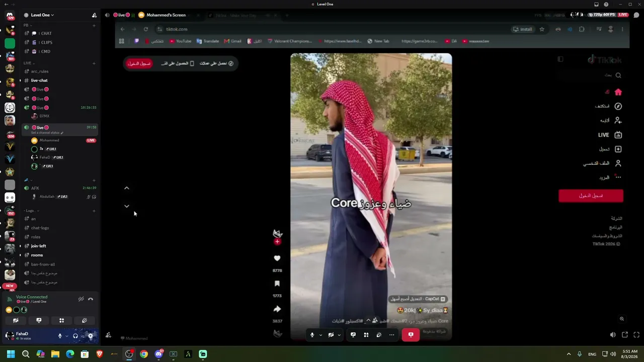
Task: Click Install button in browser address bar
Action: coord(522,29)
